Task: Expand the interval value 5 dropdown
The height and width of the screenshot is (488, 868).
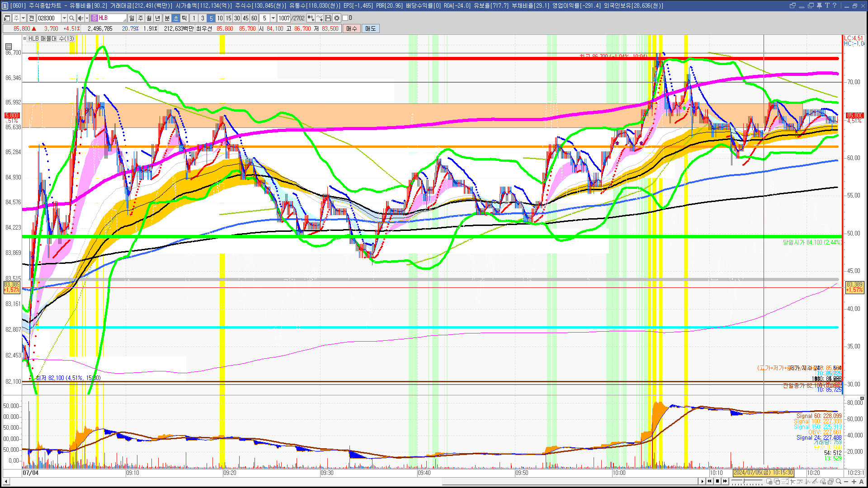Action: click(273, 18)
